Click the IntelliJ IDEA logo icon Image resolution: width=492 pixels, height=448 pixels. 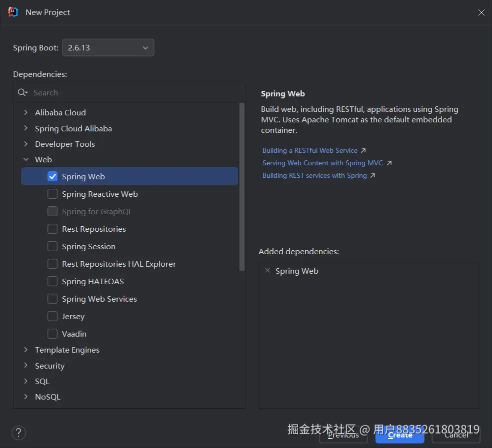pos(13,12)
